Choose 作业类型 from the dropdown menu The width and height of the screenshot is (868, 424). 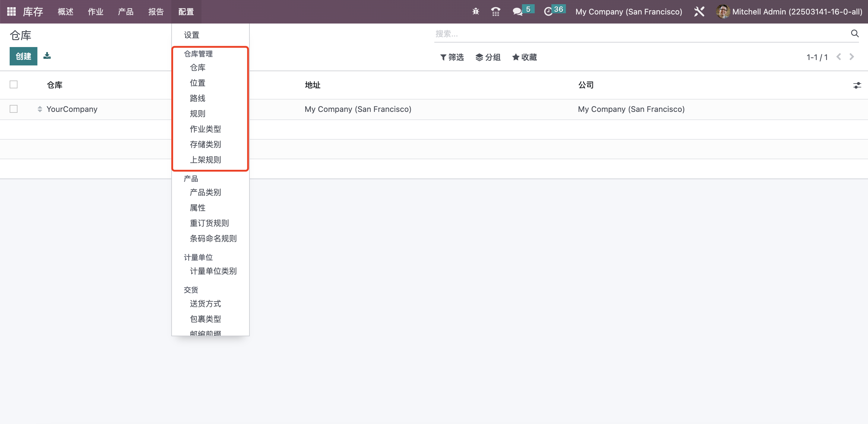point(205,129)
